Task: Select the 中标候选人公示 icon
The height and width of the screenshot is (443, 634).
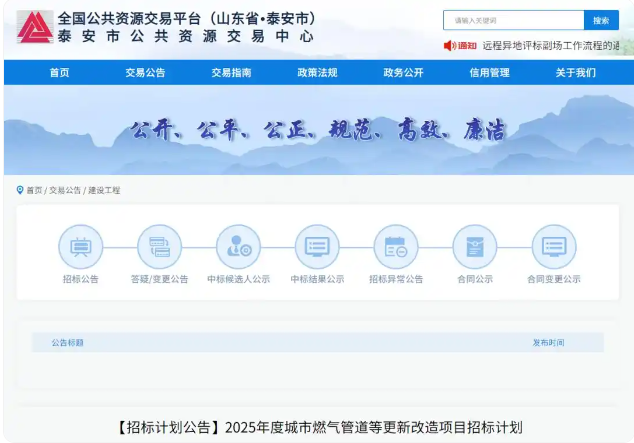Action: point(238,246)
